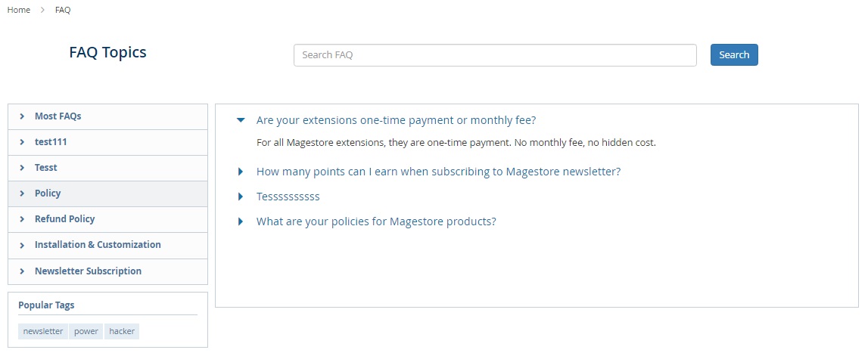Open the Newsletter Subscription topic
This screenshot has width=868, height=353.
pyautogui.click(x=88, y=271)
